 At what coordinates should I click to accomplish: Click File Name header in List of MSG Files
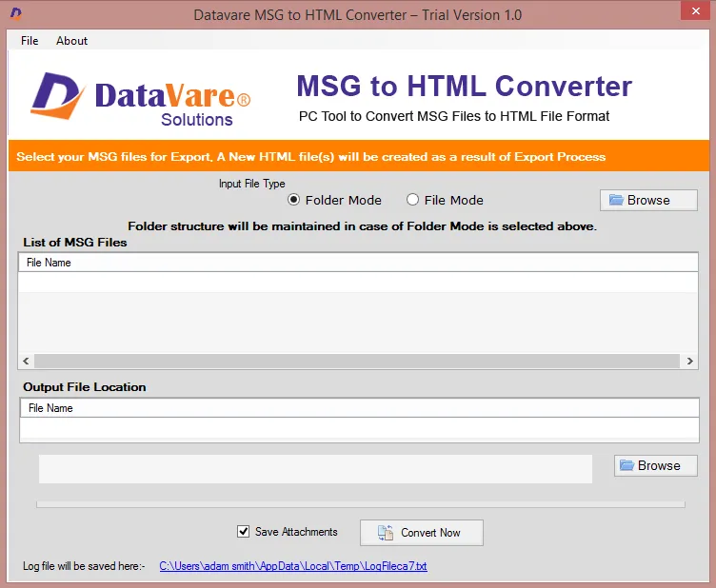coord(358,263)
